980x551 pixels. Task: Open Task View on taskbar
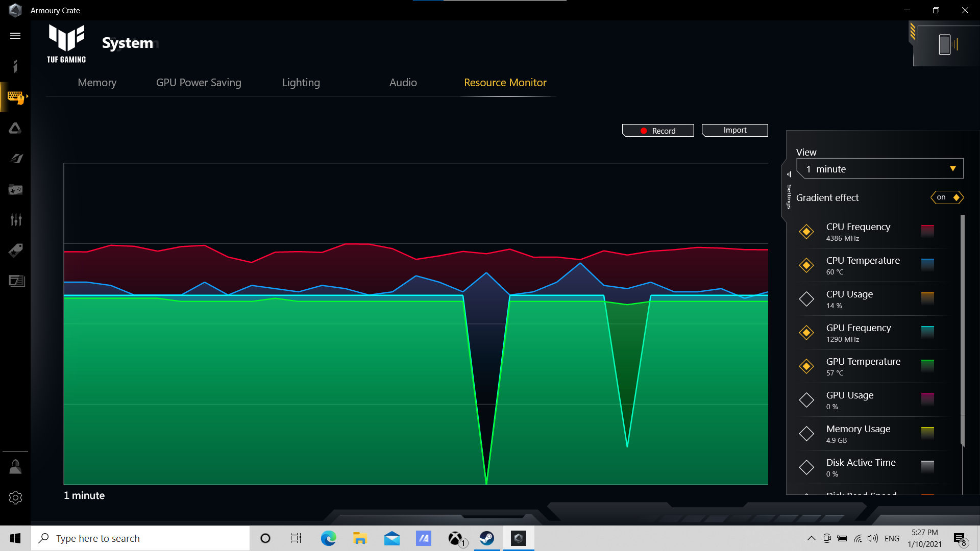click(296, 538)
